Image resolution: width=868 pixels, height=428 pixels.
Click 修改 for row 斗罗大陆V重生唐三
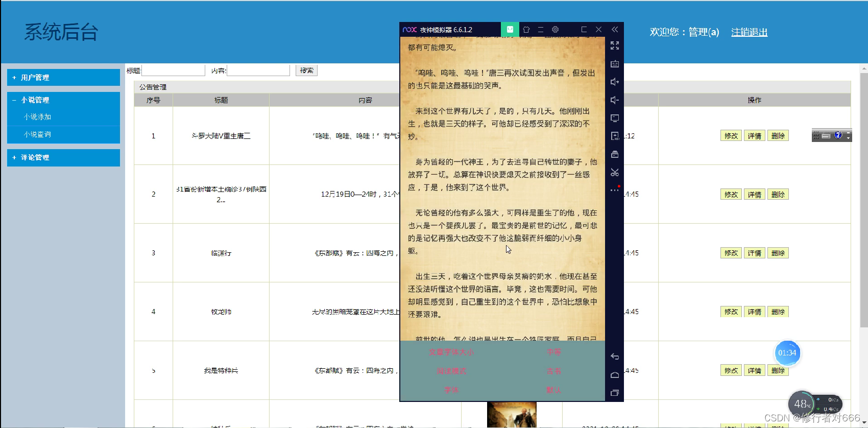pyautogui.click(x=731, y=136)
